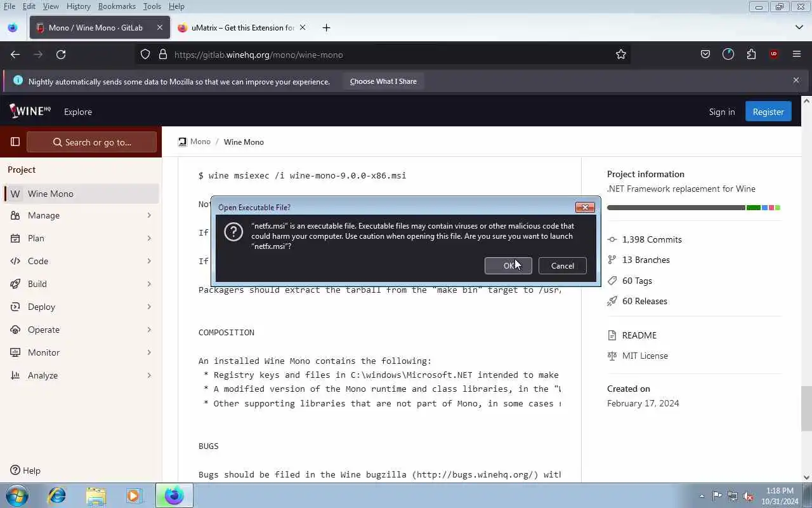
Task: Click the Mono breadcrumb link
Action: click(x=200, y=142)
